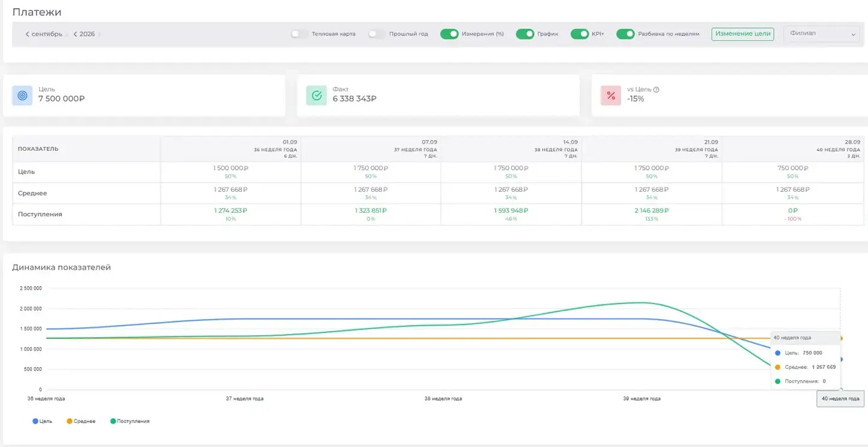Select the 37 неделя года axis label
The image size is (868, 447).
(244, 398)
